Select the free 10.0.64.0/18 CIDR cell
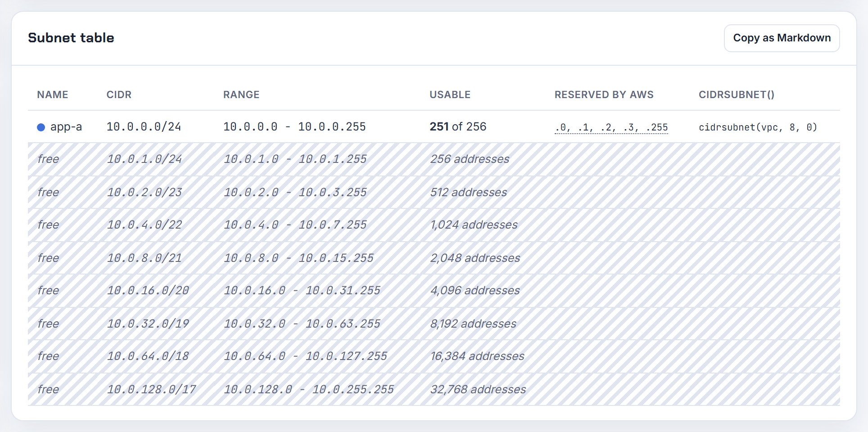Screen dimensions: 868x432 click(x=148, y=356)
